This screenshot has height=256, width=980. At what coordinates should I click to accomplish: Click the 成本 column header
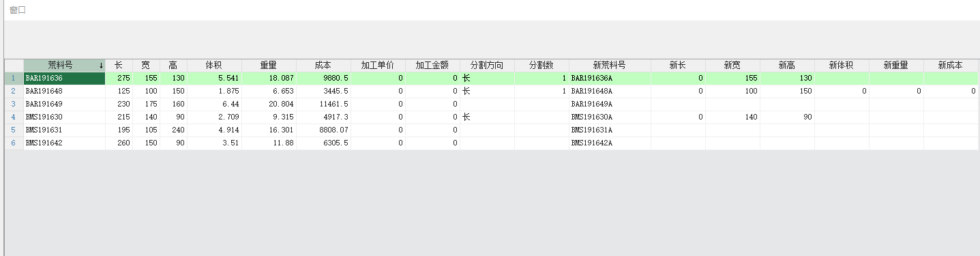point(324,66)
